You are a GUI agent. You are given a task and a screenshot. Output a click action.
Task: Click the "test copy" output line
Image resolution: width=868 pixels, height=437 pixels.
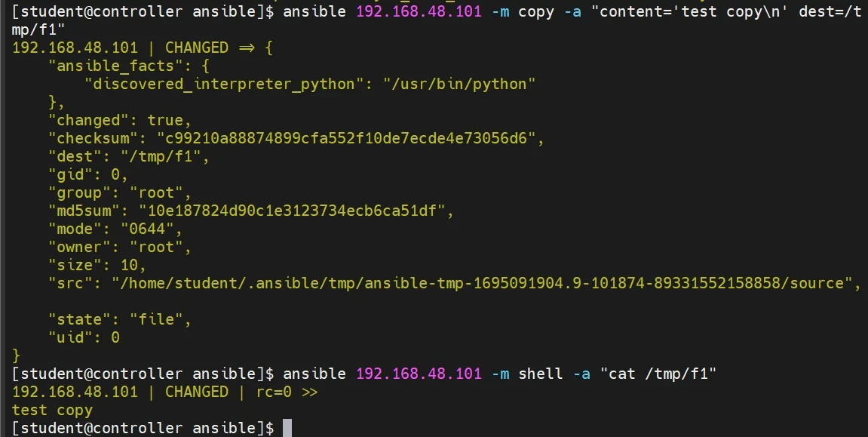click(52, 410)
